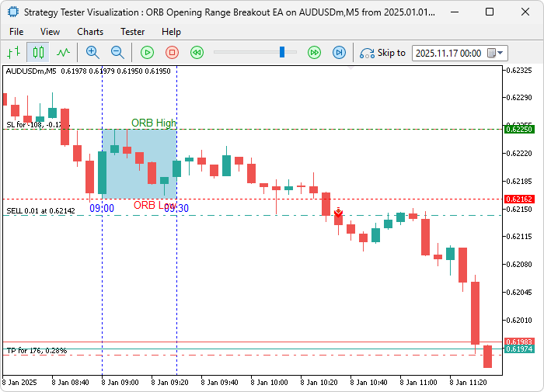Switch to bar chart view

(x=14, y=53)
